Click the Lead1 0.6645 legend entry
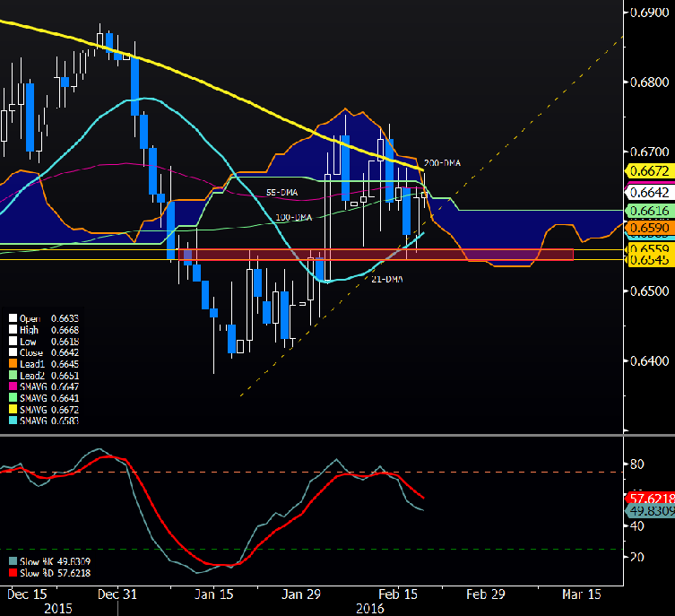The width and height of the screenshot is (675, 616). point(44,364)
